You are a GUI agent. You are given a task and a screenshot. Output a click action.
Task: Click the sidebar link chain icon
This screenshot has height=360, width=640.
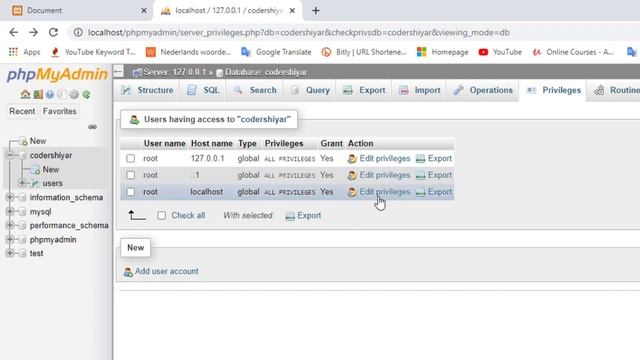coord(93,127)
